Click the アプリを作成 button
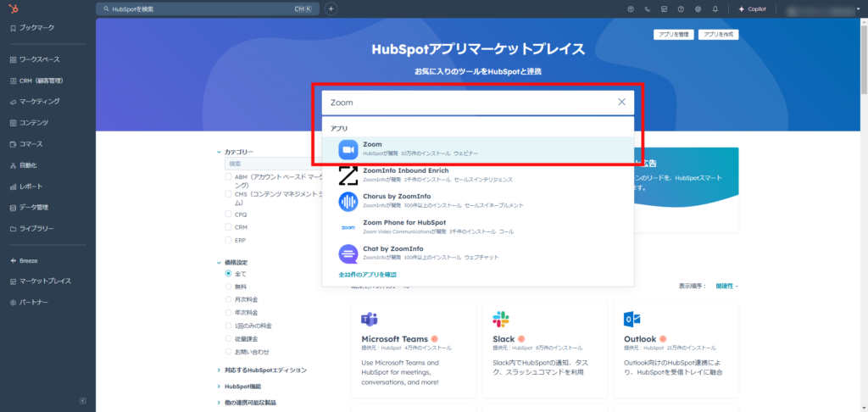The image size is (868, 412). point(719,34)
